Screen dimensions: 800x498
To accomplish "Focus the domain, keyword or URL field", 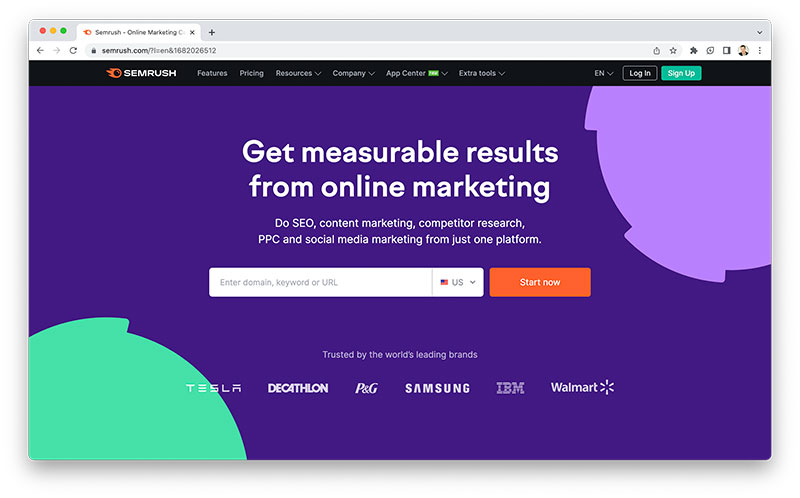I will point(320,282).
